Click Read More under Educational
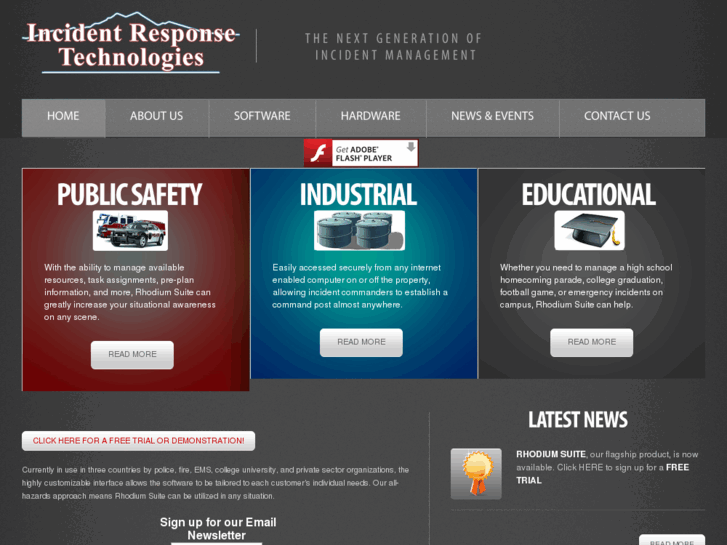This screenshot has width=727, height=545. 592,343
